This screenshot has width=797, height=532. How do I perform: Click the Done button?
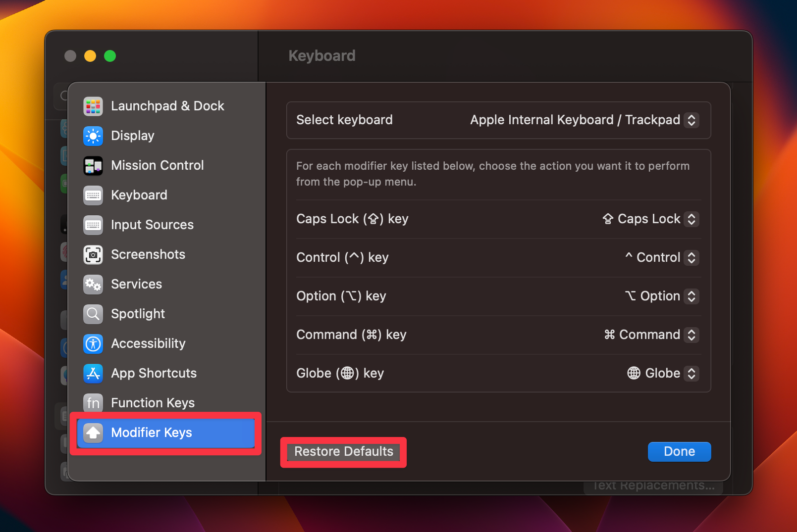click(679, 451)
